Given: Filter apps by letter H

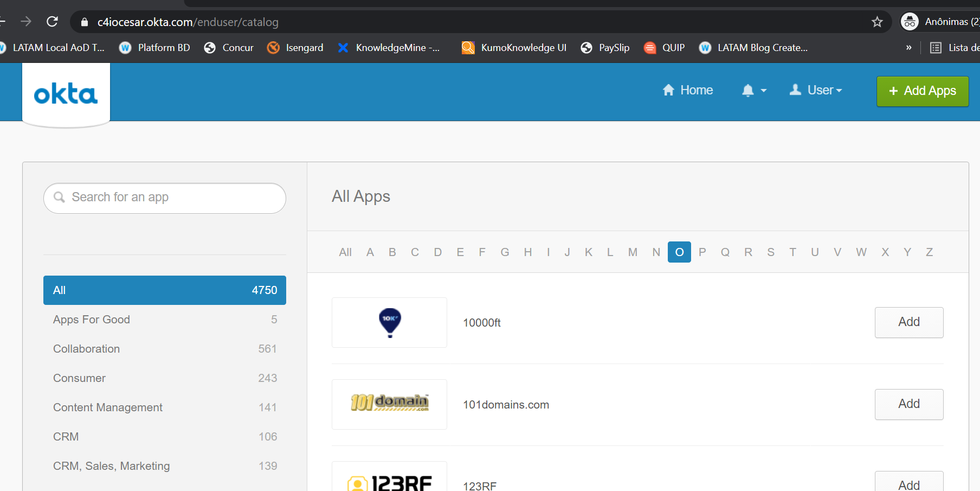Looking at the screenshot, I should point(528,252).
